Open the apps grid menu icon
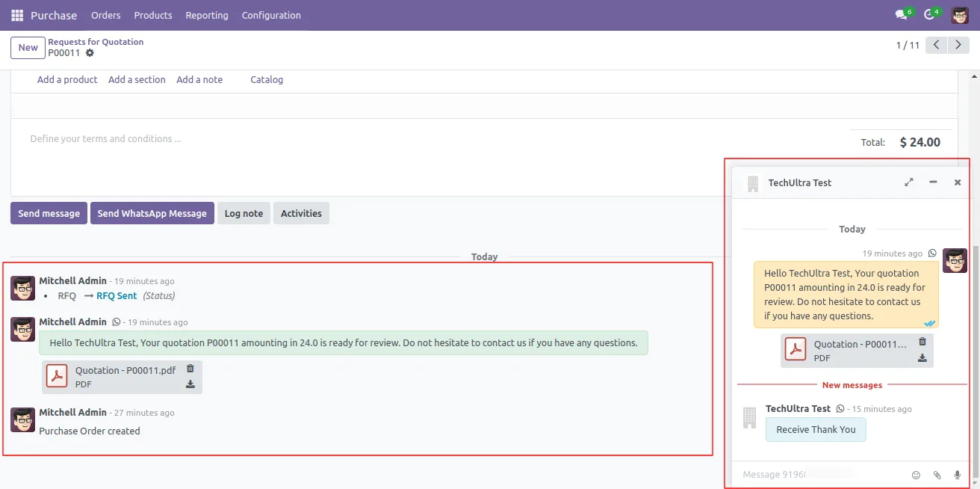980x489 pixels. (x=17, y=15)
